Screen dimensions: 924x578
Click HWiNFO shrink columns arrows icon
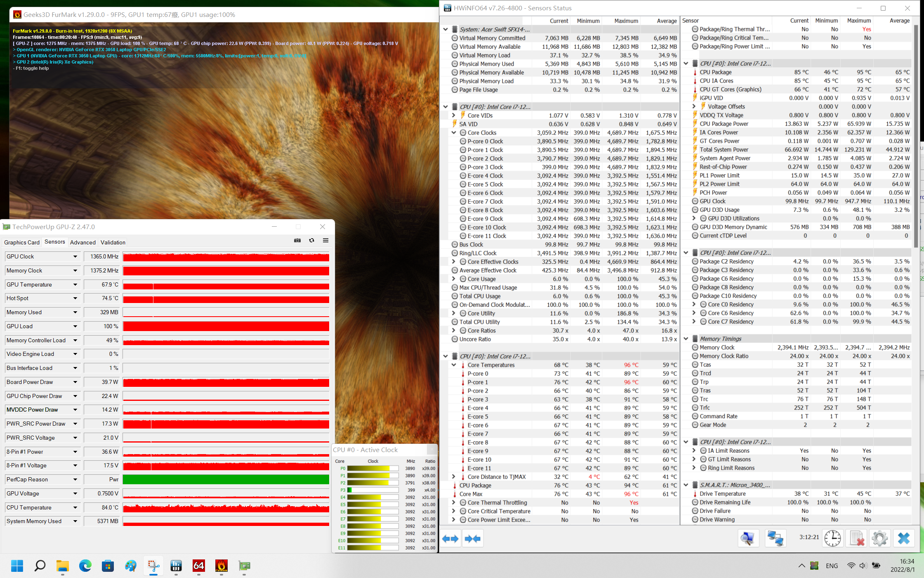(x=472, y=539)
